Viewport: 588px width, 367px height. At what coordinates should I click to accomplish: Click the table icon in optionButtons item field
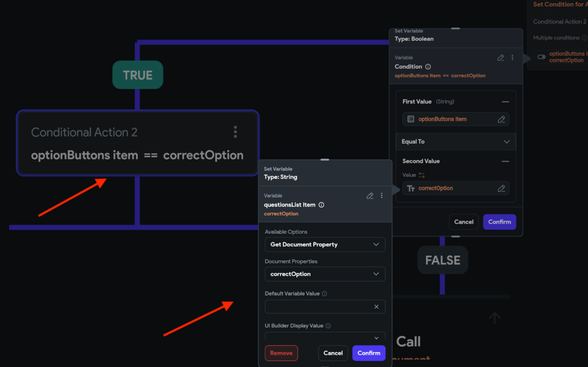[x=411, y=119]
